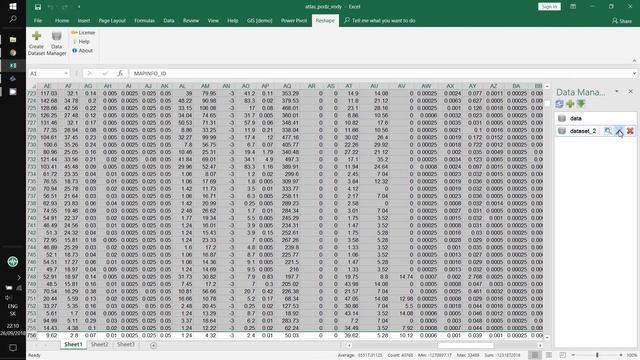Switch to the Formulas ribbon tab
640x360 pixels.
[144, 20]
